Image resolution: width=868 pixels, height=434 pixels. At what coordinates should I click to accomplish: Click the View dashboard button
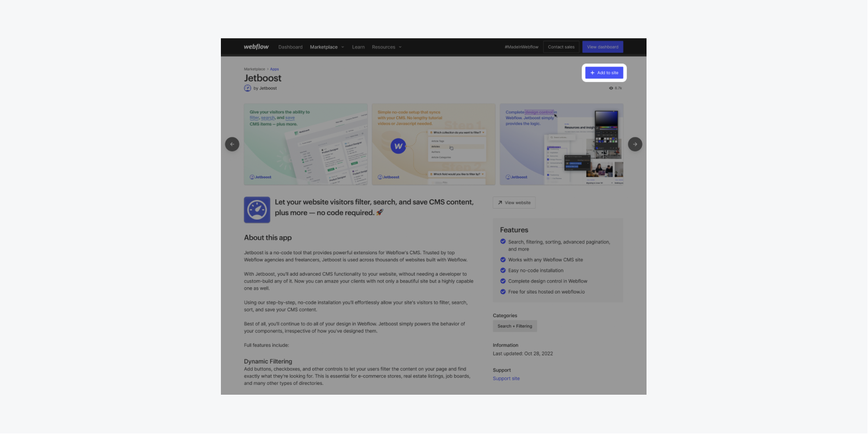click(603, 47)
